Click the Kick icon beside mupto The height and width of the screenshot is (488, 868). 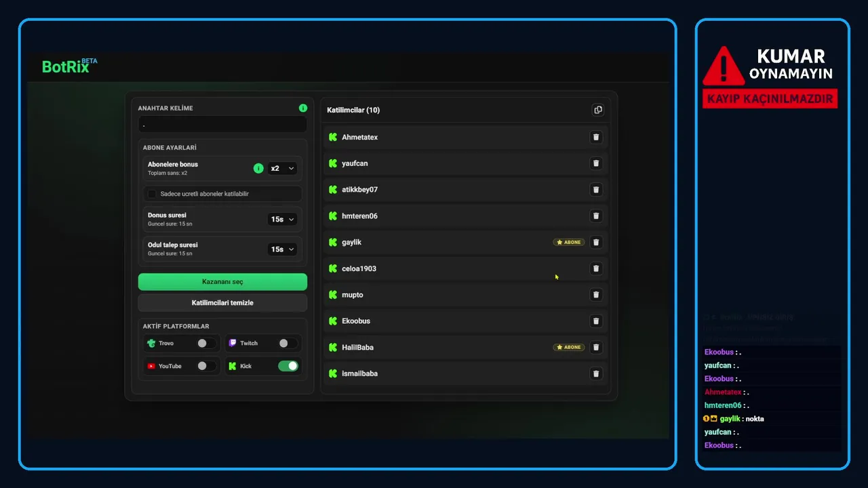pyautogui.click(x=333, y=295)
